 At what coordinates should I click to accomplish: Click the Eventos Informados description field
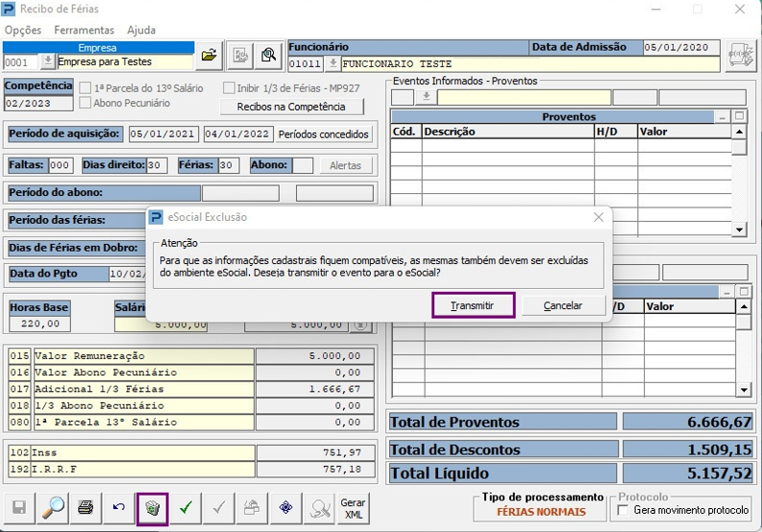pos(524,97)
